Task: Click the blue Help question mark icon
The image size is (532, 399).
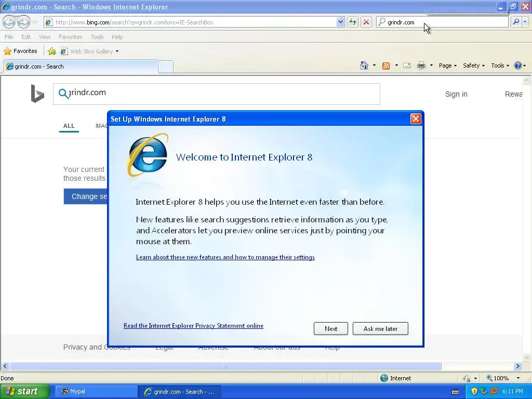Action: [518, 65]
